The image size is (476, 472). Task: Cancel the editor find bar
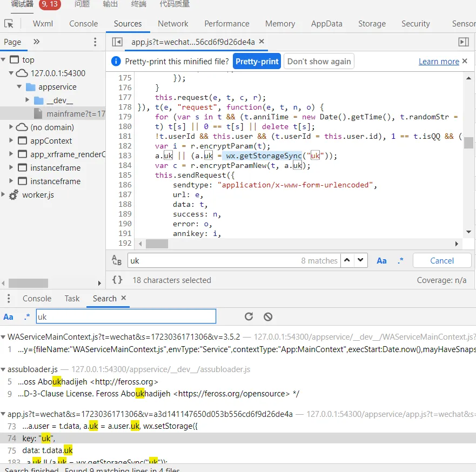click(442, 260)
